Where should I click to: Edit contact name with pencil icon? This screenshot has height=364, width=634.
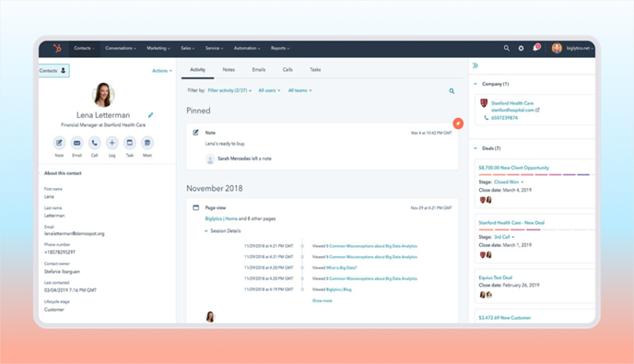click(150, 115)
